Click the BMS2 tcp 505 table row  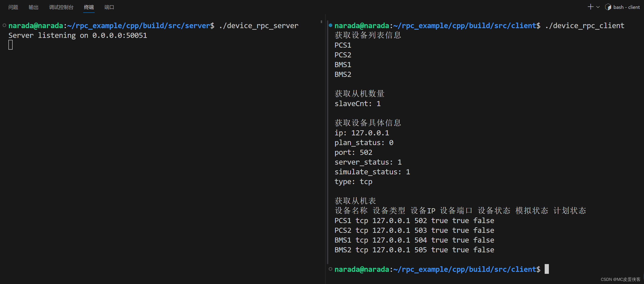coord(414,250)
